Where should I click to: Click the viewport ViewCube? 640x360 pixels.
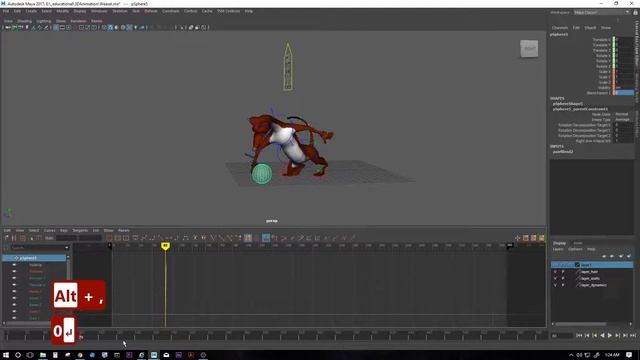point(529,49)
